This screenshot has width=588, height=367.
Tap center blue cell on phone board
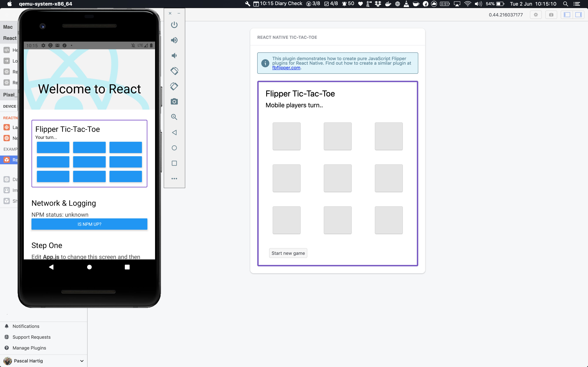89,162
